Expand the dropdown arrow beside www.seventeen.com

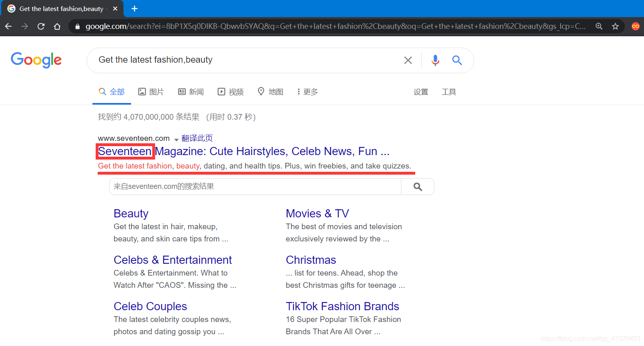pos(176,140)
